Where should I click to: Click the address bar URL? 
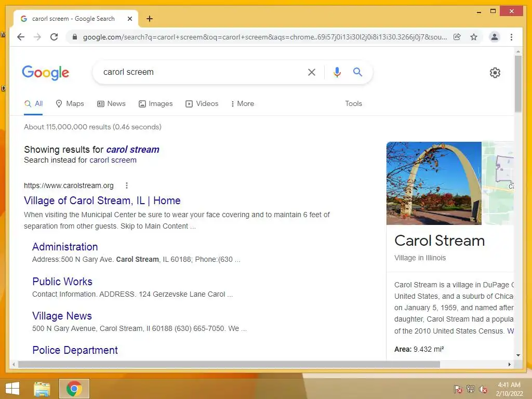coord(264,37)
